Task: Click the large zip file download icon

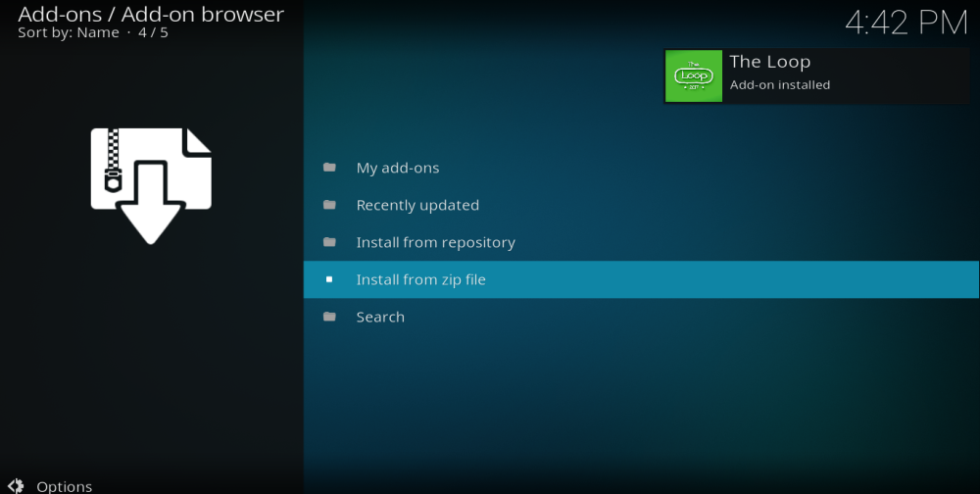Action: pyautogui.click(x=151, y=185)
